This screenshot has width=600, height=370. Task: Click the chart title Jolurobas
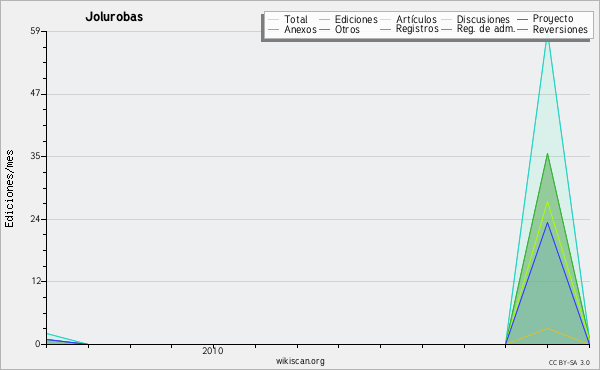click(114, 16)
